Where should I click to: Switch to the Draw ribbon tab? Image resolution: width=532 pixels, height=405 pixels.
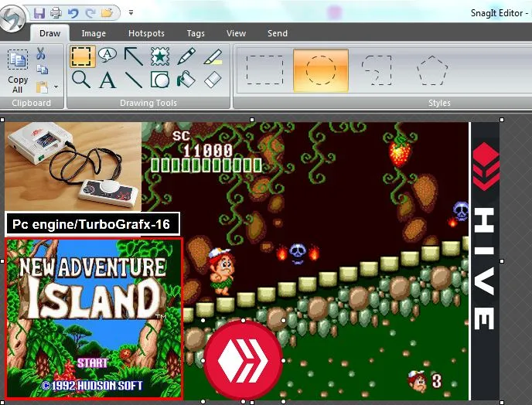pyautogui.click(x=49, y=33)
